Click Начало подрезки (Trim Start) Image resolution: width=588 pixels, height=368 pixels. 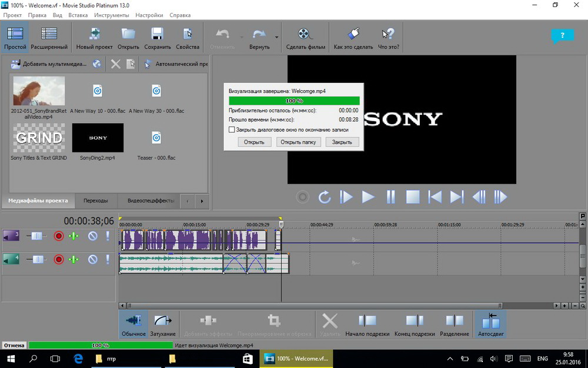tap(367, 324)
